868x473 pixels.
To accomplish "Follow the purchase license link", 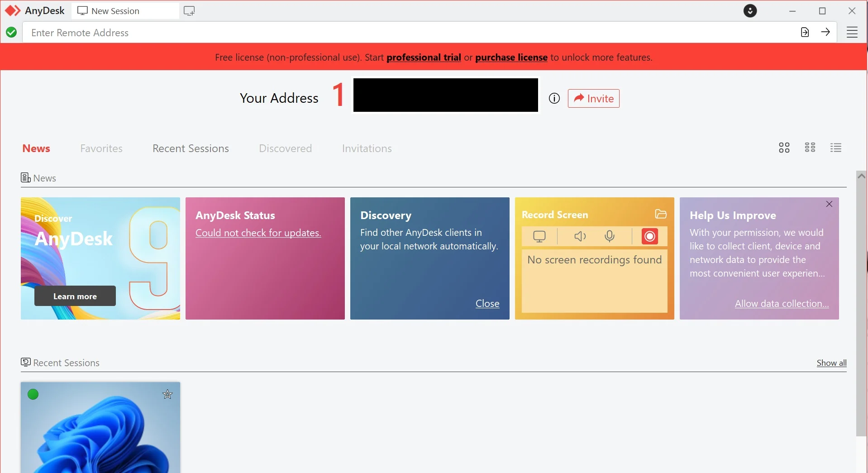I will click(x=511, y=57).
